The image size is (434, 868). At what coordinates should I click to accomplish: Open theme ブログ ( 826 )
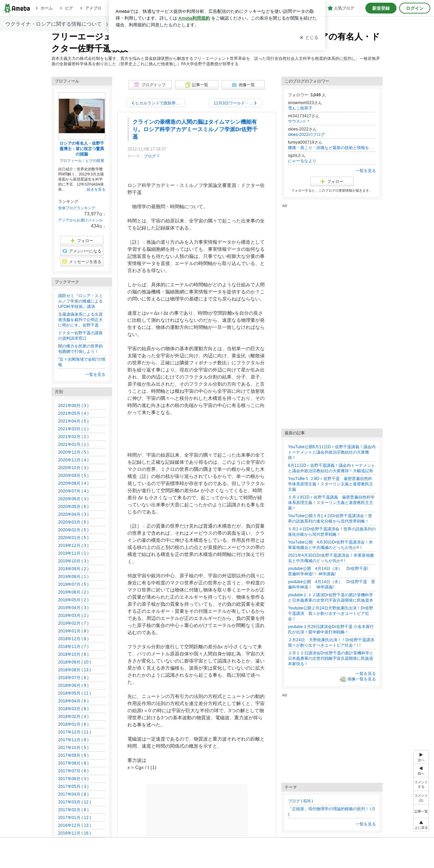point(300,801)
